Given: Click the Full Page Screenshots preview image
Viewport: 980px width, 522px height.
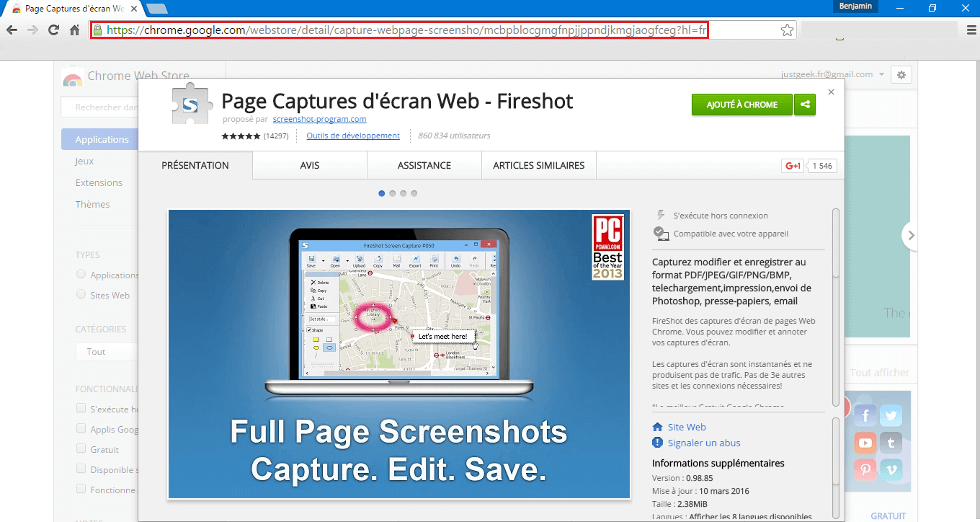Looking at the screenshot, I should [399, 354].
